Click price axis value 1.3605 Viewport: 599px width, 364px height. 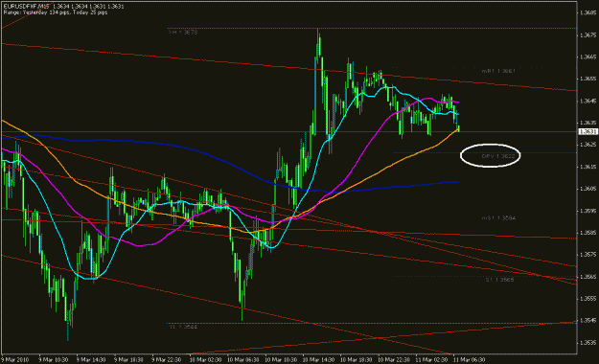587,189
